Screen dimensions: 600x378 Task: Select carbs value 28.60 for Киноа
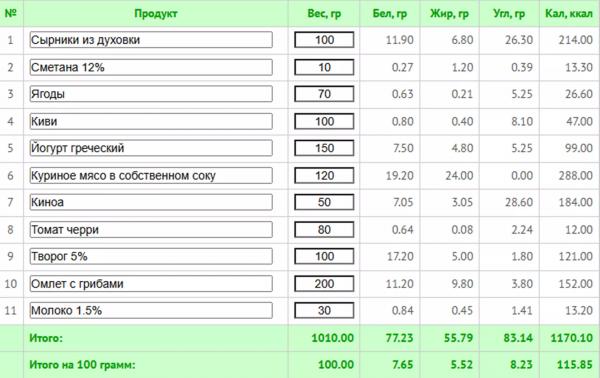[519, 202]
